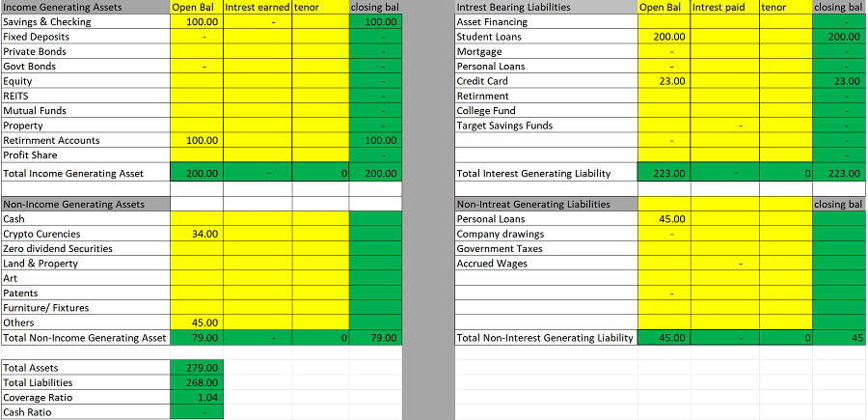
Task: Click Credit Card open balance of 23.00
Action: (x=664, y=81)
